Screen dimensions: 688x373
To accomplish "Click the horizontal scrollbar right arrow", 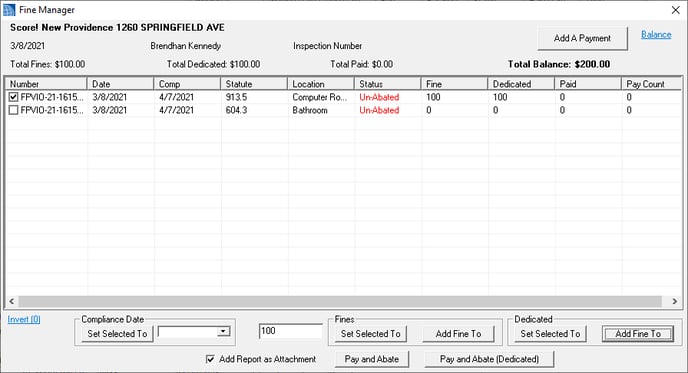I will [x=675, y=301].
